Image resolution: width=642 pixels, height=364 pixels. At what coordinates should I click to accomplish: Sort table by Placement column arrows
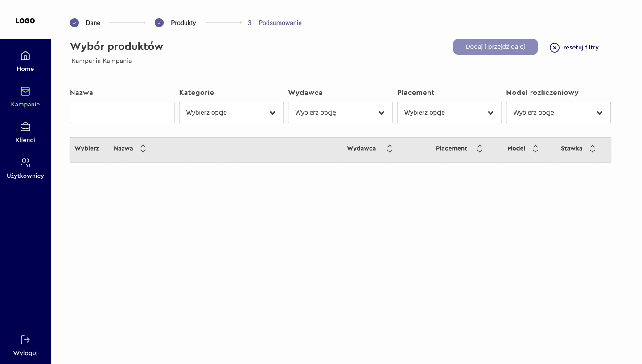tap(480, 148)
